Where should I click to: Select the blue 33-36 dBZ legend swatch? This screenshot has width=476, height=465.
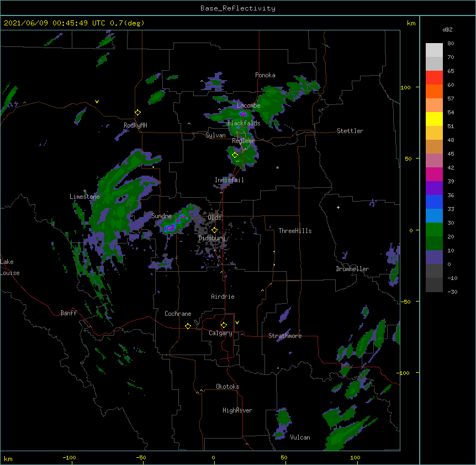tap(434, 202)
